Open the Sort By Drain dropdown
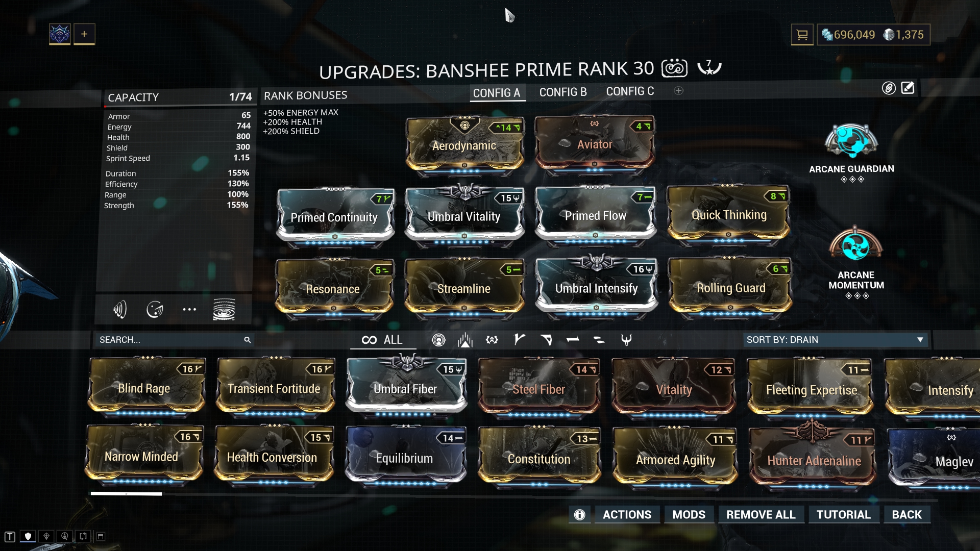The height and width of the screenshot is (551, 980). (835, 340)
